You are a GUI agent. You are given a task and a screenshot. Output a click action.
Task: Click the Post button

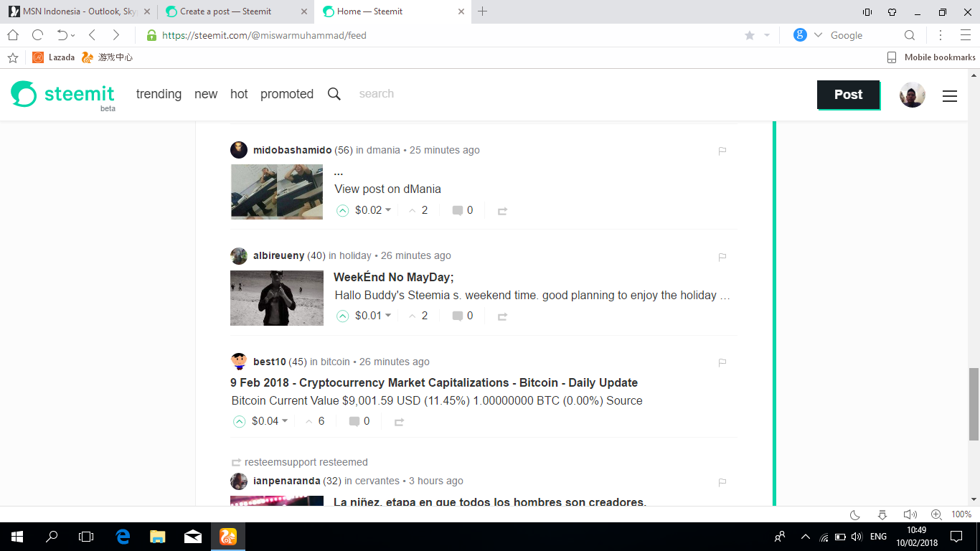coord(848,94)
